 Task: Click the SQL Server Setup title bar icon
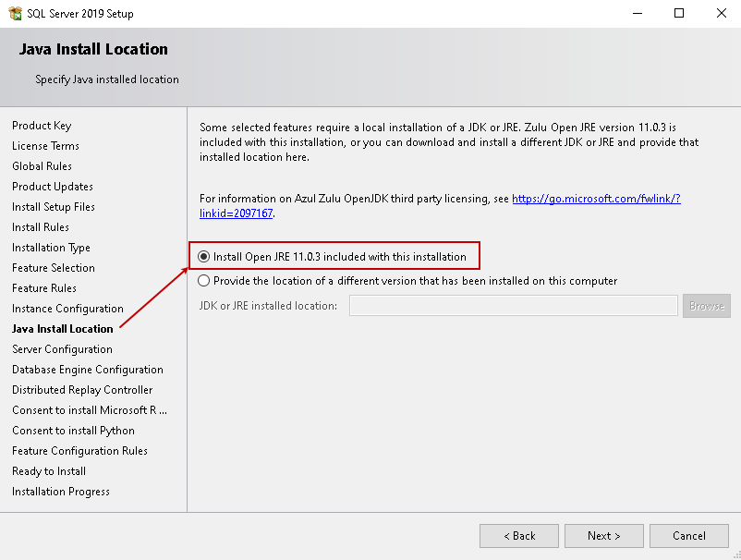(14, 13)
